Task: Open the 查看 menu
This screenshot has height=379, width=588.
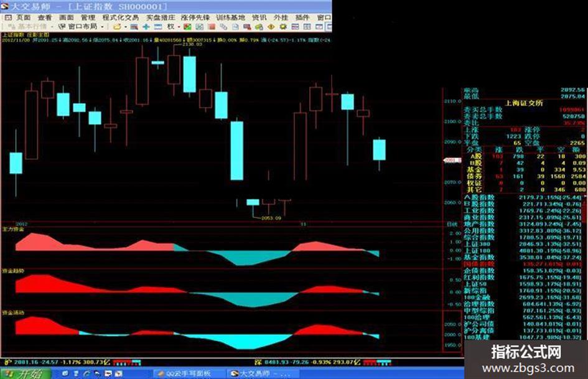Action: click(x=45, y=17)
